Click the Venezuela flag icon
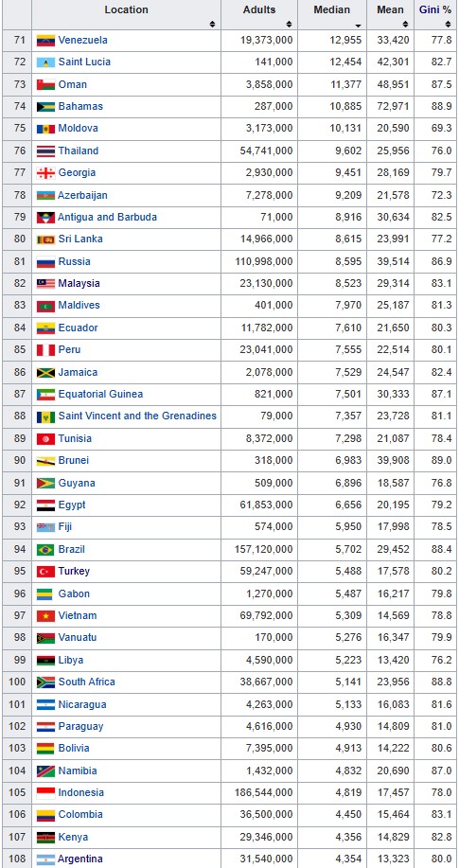Viewport: 459px width, 868px height. 46,41
